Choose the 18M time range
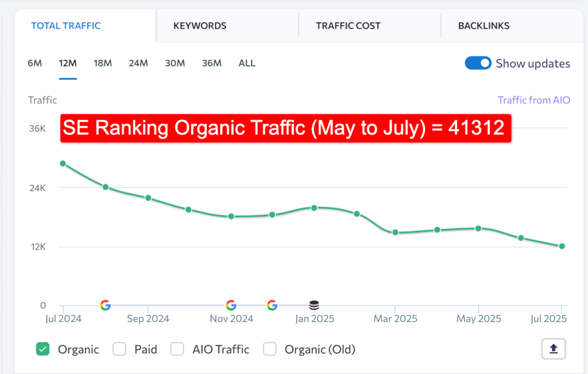588x374 pixels. 102,63
